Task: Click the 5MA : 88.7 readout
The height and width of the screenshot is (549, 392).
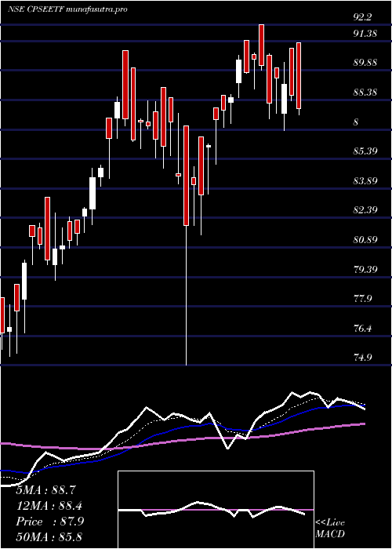Action: click(46, 489)
